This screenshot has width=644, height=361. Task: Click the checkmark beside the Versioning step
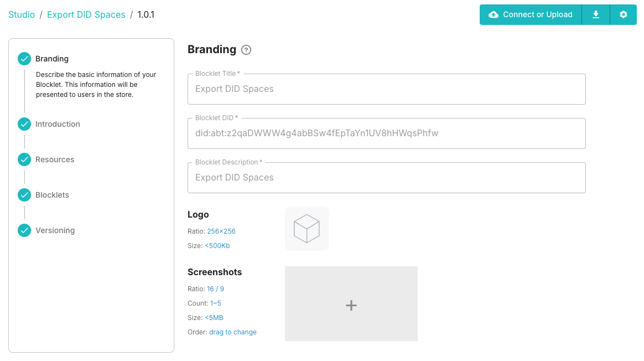[24, 230]
